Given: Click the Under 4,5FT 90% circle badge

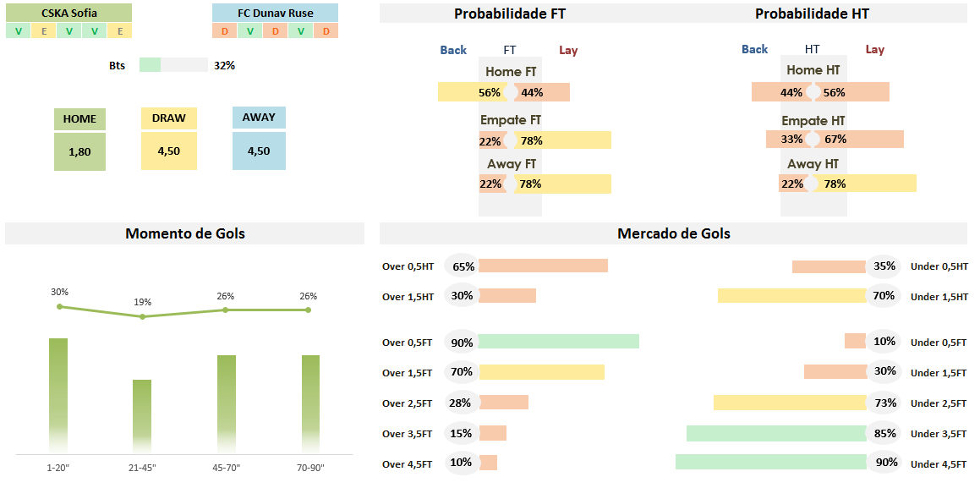Looking at the screenshot, I should (884, 463).
